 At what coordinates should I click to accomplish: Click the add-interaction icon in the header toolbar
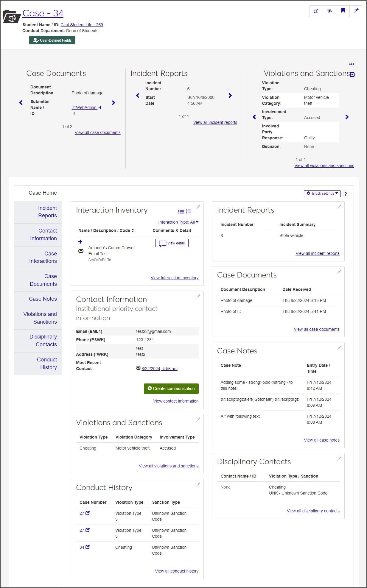tap(316, 11)
